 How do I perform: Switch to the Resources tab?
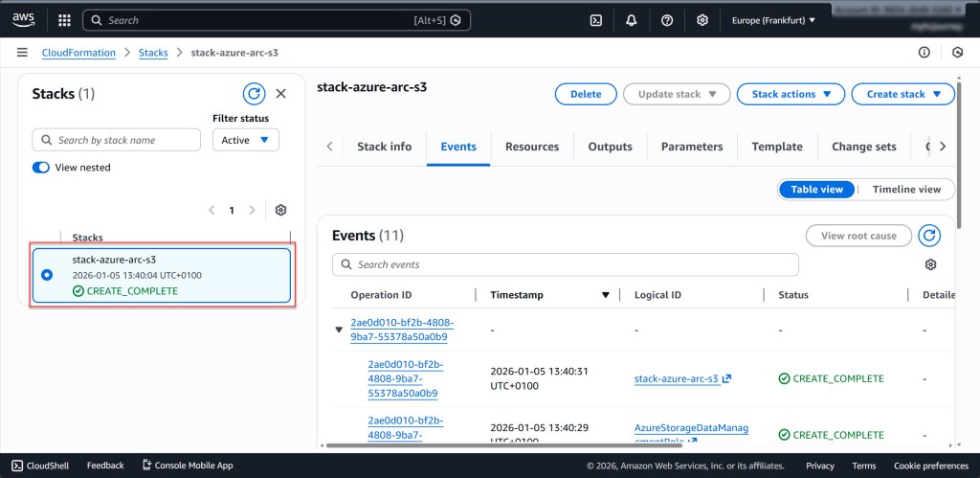pos(531,147)
